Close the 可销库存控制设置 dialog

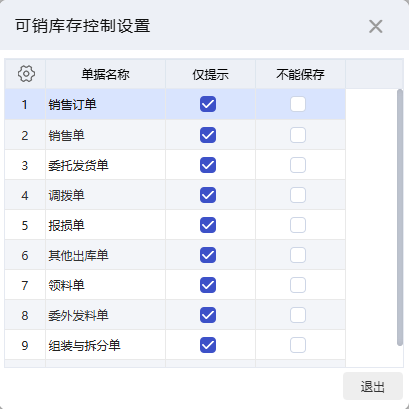pos(376,26)
